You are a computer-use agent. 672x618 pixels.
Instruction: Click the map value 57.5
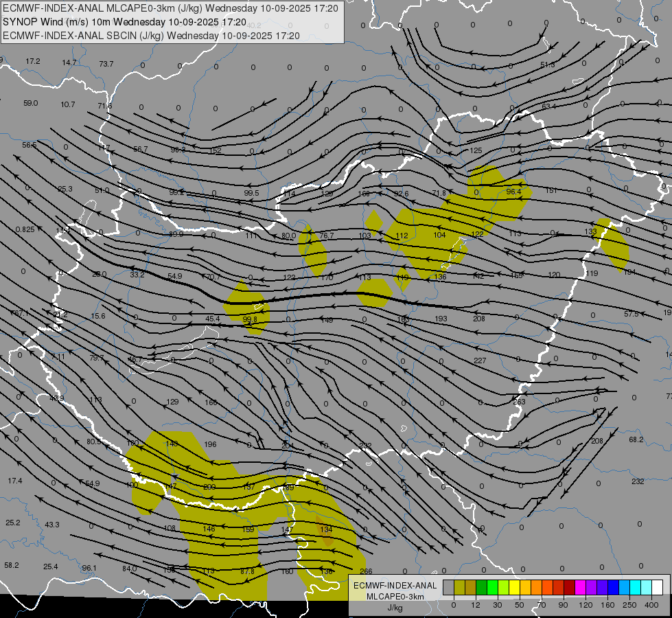632,314
